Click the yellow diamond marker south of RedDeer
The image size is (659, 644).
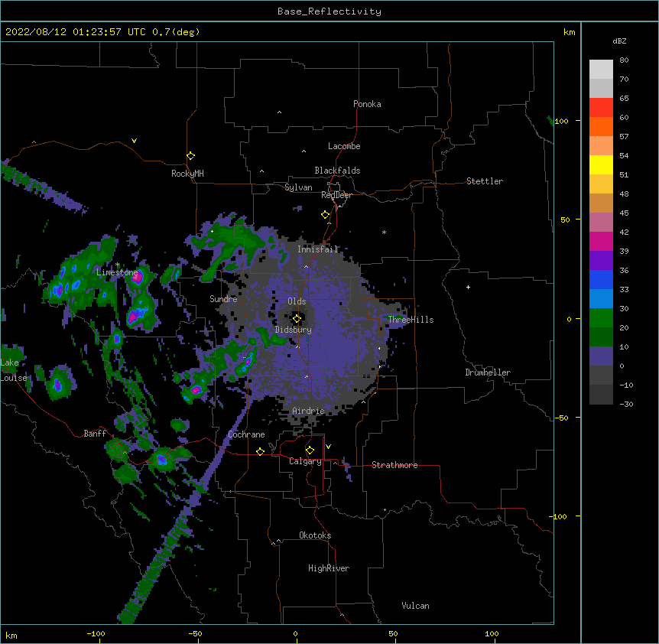pyautogui.click(x=325, y=215)
